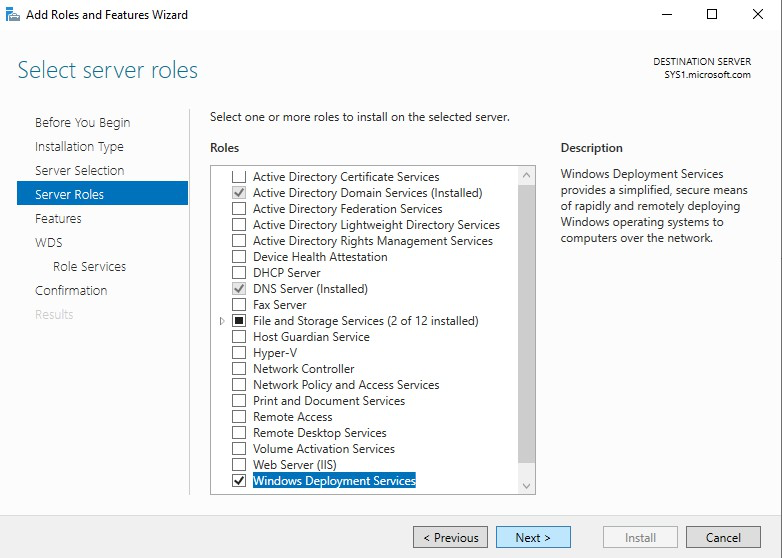Screen dimensions: 782x558
Task: Check Print and Document Services
Action: click(x=239, y=400)
